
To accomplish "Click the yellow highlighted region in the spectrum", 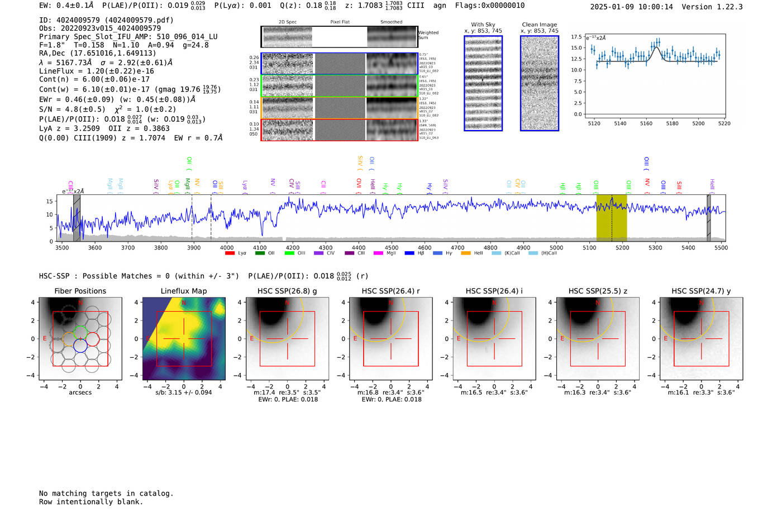I will coord(612,218).
